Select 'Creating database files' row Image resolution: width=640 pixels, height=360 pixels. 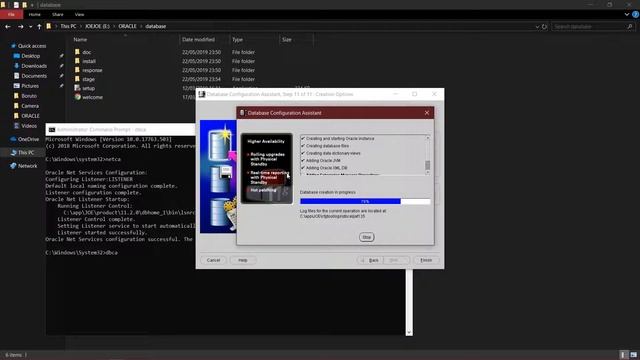click(325, 146)
